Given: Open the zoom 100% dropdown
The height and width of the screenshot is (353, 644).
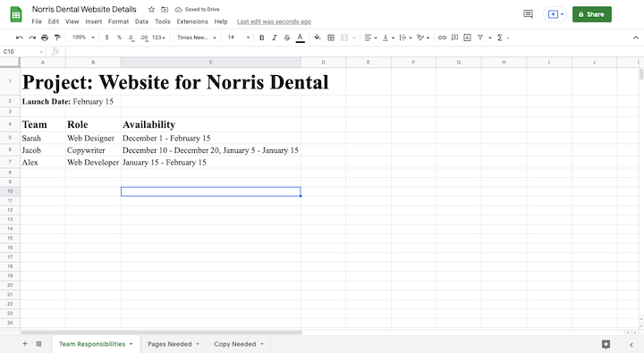Looking at the screenshot, I should coord(83,38).
